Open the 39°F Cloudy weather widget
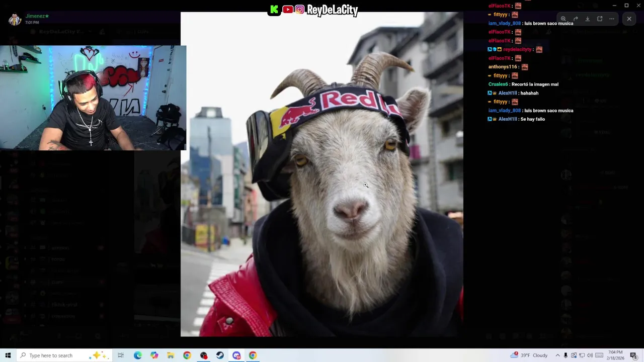644x362 pixels. (529, 355)
